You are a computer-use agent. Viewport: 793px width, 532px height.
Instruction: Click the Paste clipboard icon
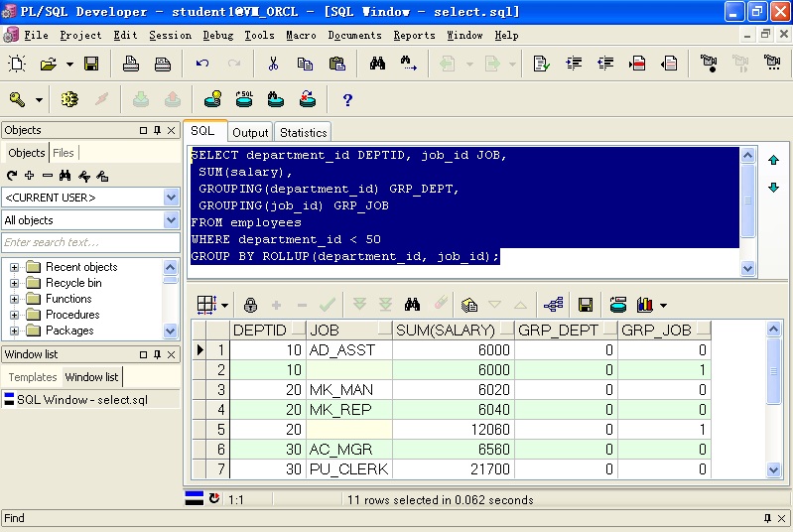click(336, 64)
